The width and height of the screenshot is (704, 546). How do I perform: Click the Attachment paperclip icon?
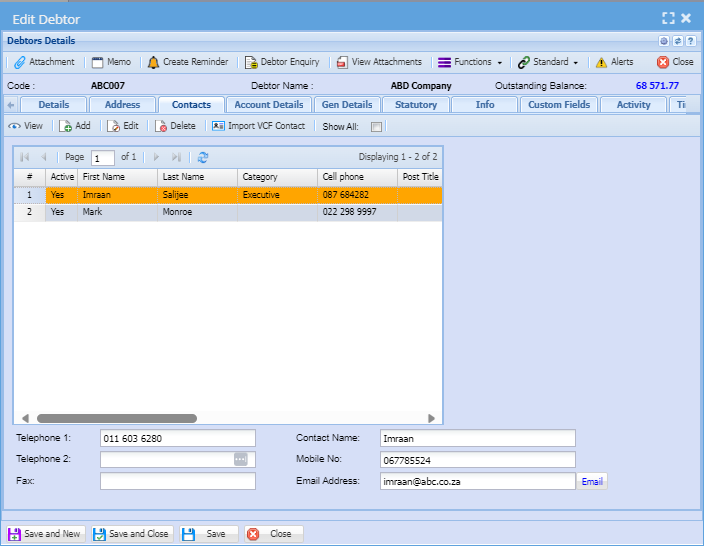[20, 62]
